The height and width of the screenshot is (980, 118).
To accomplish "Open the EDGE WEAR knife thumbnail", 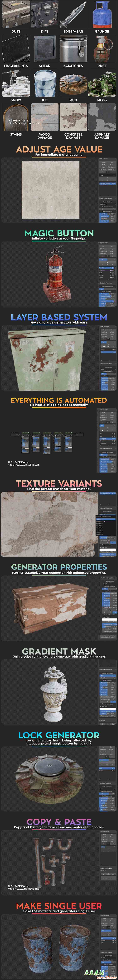I will [73, 14].
